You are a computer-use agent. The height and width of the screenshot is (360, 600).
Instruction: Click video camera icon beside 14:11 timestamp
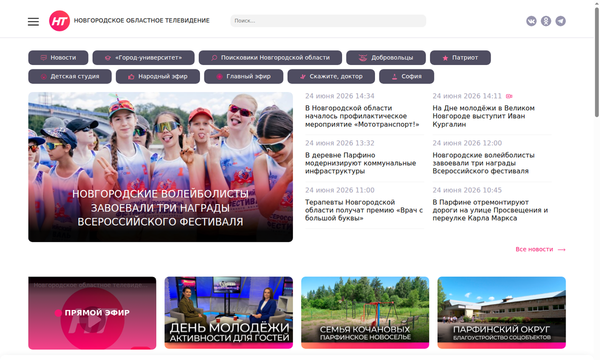[509, 96]
